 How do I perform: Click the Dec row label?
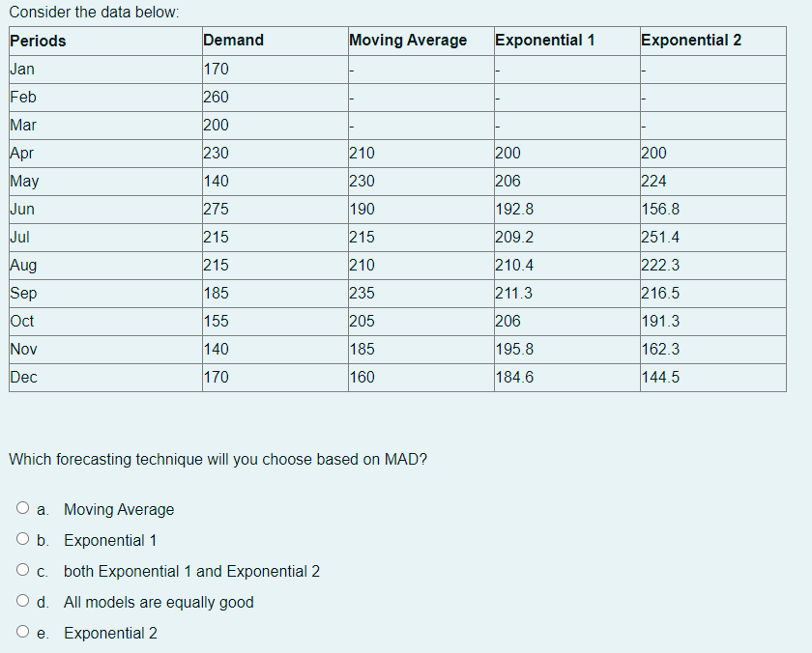[x=23, y=377]
